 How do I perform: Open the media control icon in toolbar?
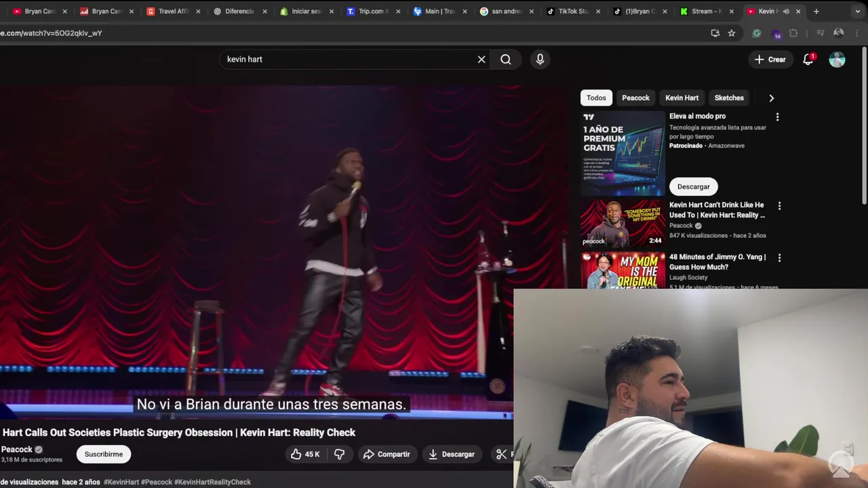click(820, 33)
